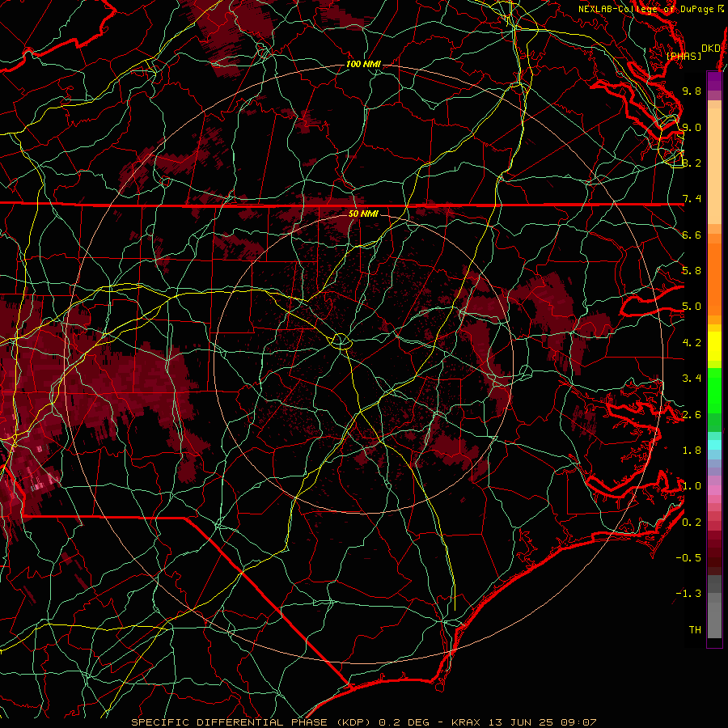This screenshot has height=728, width=728.
Task: Pick the cyan segment of the color bar
Action: tap(714, 445)
